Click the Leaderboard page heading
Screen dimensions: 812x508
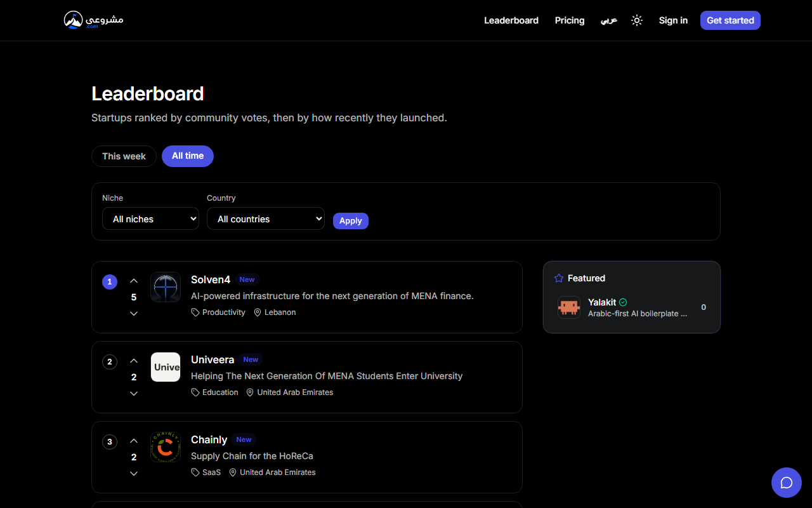[148, 94]
